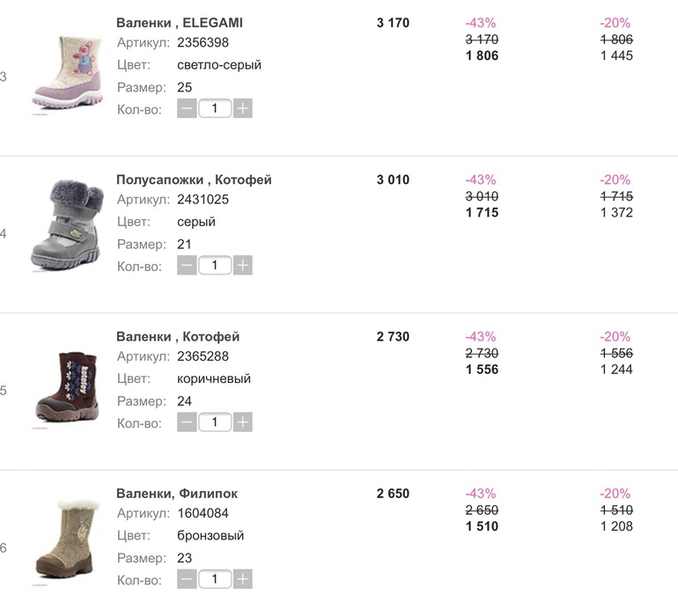
Task: Go to "Валенки, Филипок" product page
Action: coord(177,494)
